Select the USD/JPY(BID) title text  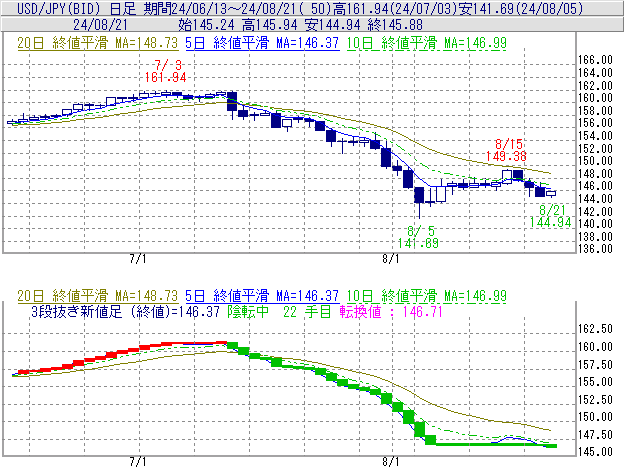[x=59, y=8]
